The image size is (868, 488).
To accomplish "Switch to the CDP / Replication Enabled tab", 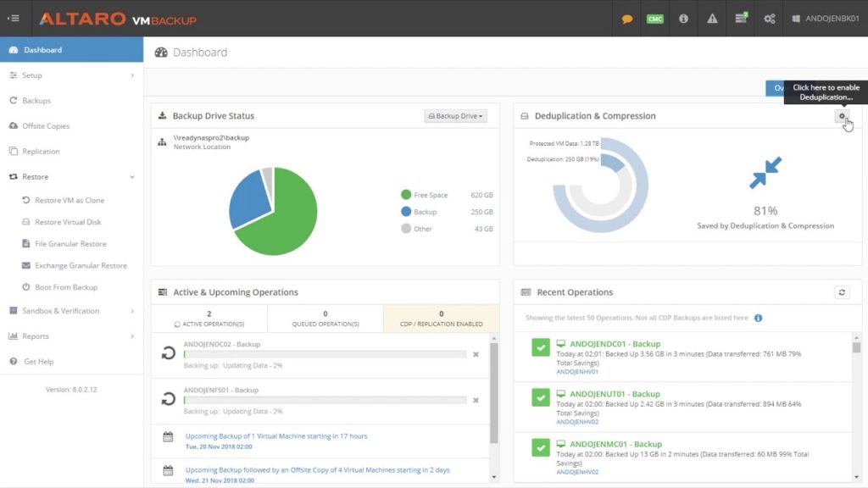I will pos(441,319).
